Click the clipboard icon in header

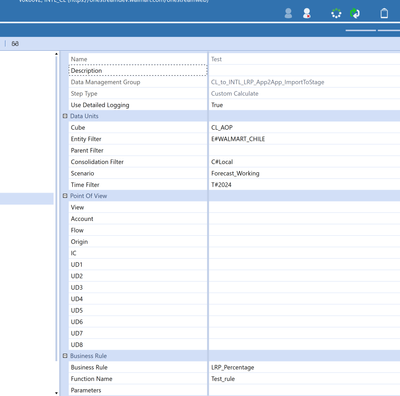point(384,13)
